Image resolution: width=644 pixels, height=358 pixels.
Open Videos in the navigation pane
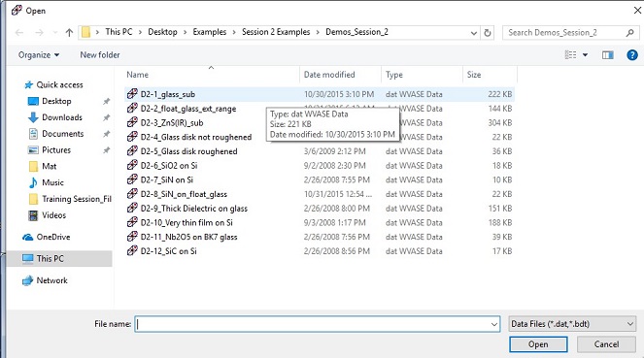point(53,215)
